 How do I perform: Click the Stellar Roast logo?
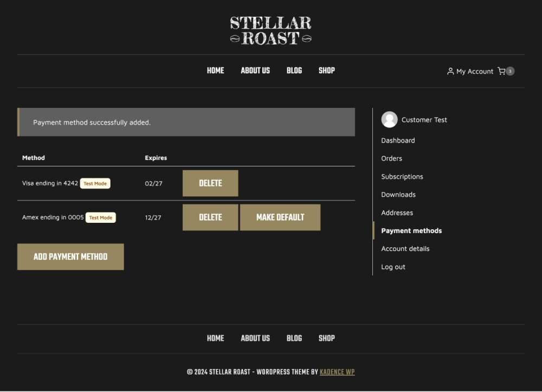click(x=270, y=30)
